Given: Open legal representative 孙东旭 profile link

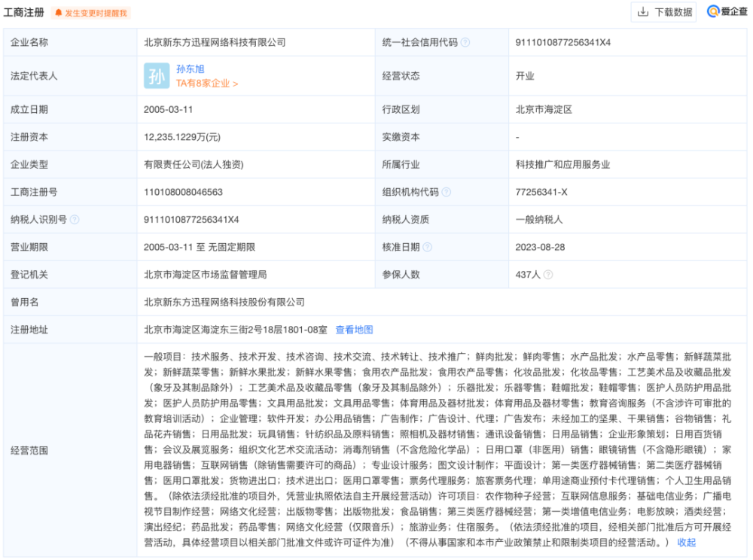Looking at the screenshot, I should 191,69.
